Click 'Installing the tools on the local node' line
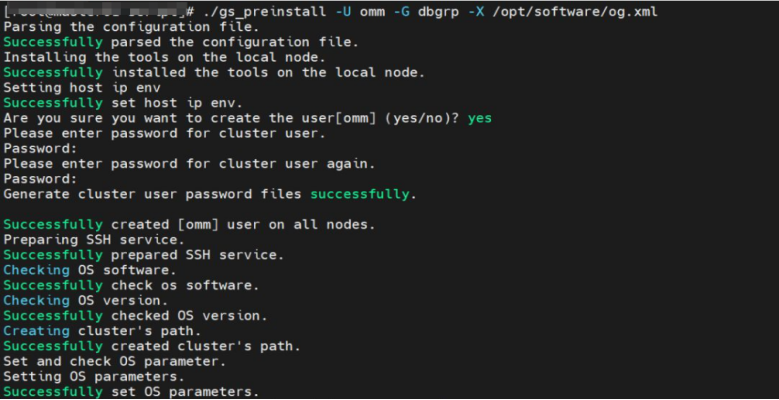 pyautogui.click(x=164, y=57)
